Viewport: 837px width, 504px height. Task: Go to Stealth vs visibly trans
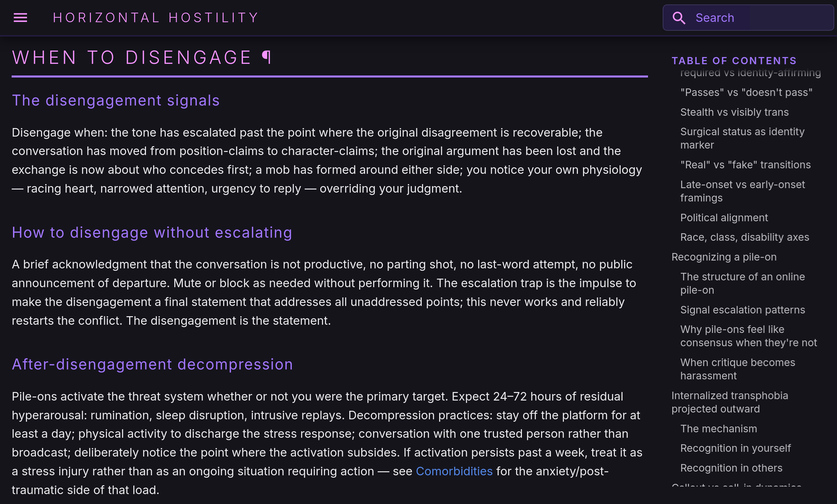[734, 112]
